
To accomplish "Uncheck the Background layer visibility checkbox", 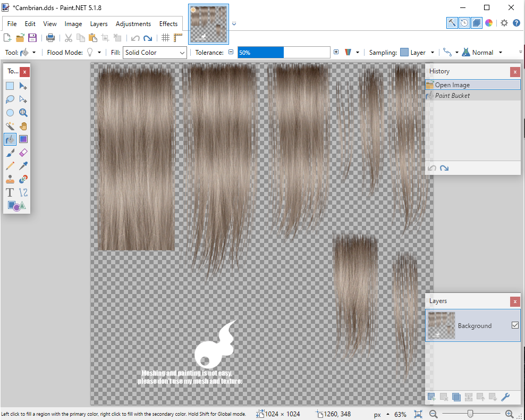I will pos(515,325).
